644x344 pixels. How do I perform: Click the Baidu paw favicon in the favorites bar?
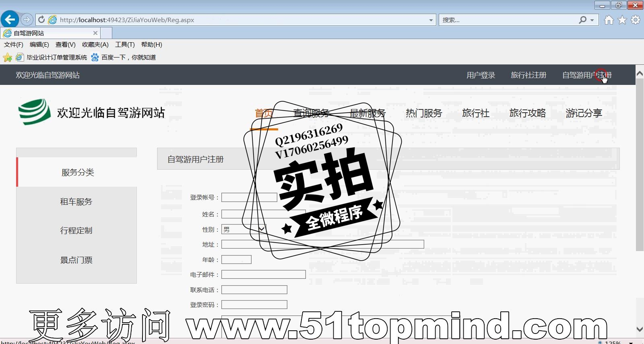95,58
